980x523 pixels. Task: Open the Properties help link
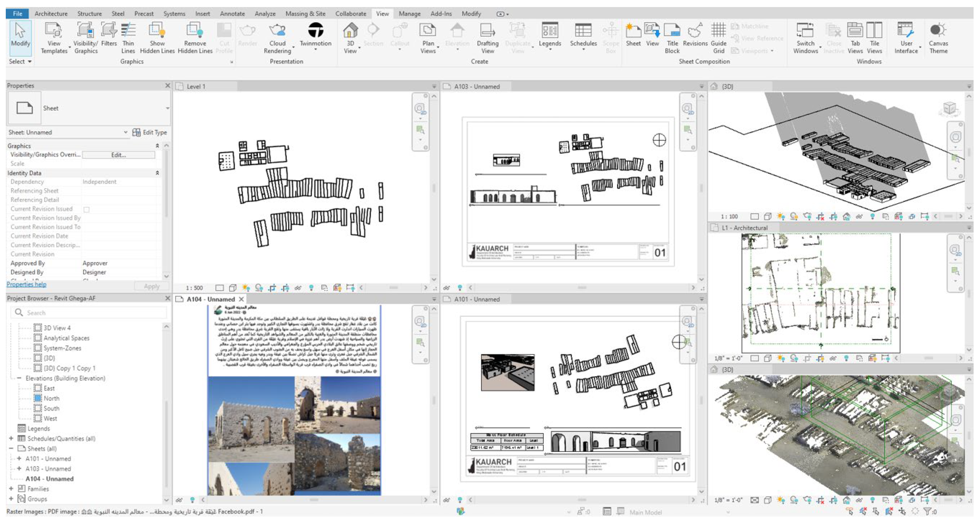click(x=26, y=284)
